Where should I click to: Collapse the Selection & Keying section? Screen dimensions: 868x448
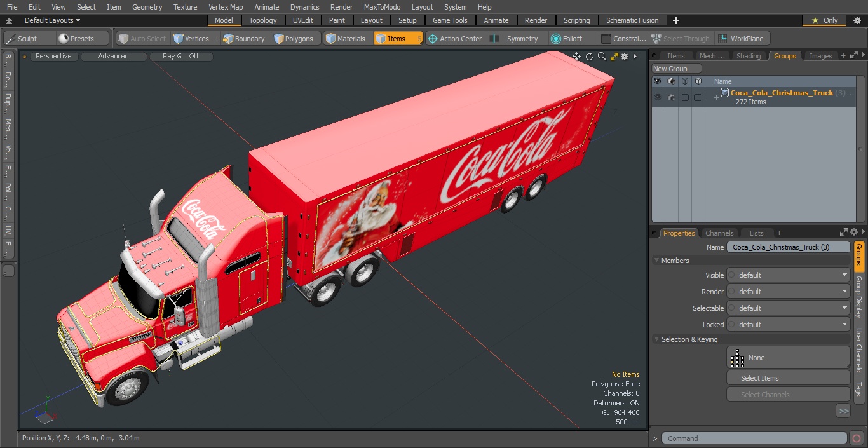click(657, 339)
